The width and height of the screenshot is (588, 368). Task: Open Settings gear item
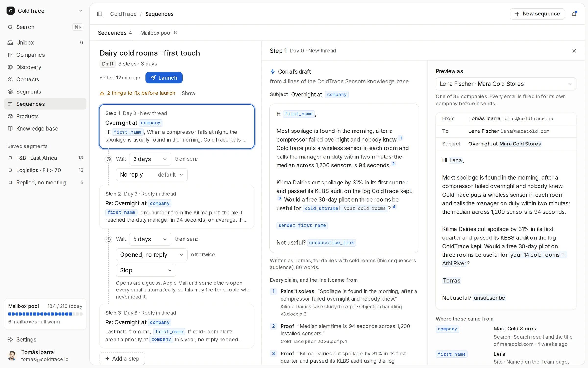45,339
